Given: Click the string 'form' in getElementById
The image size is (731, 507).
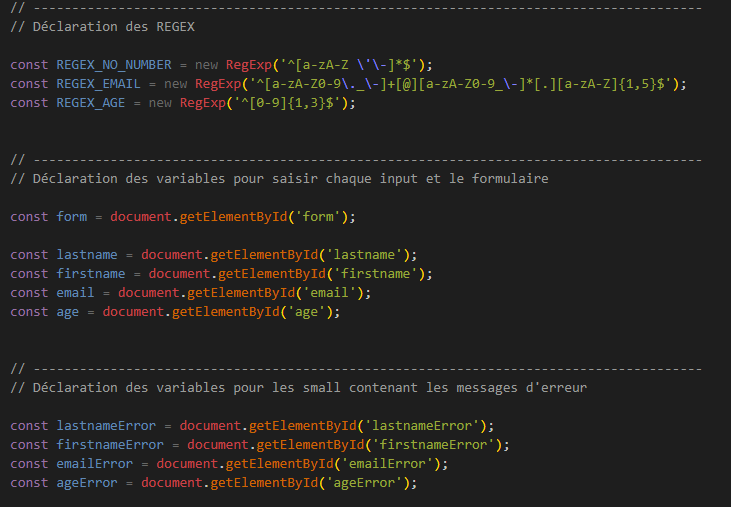Looking at the screenshot, I should (318, 217).
